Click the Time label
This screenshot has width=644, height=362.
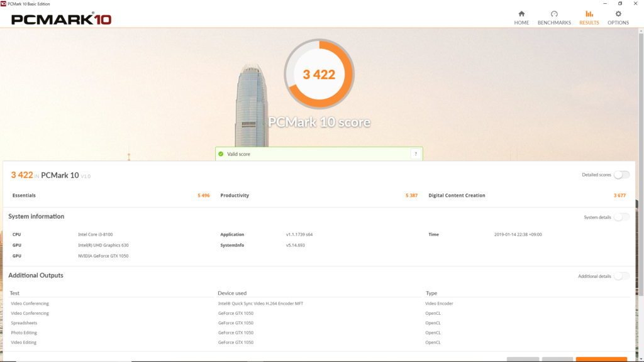pos(433,234)
